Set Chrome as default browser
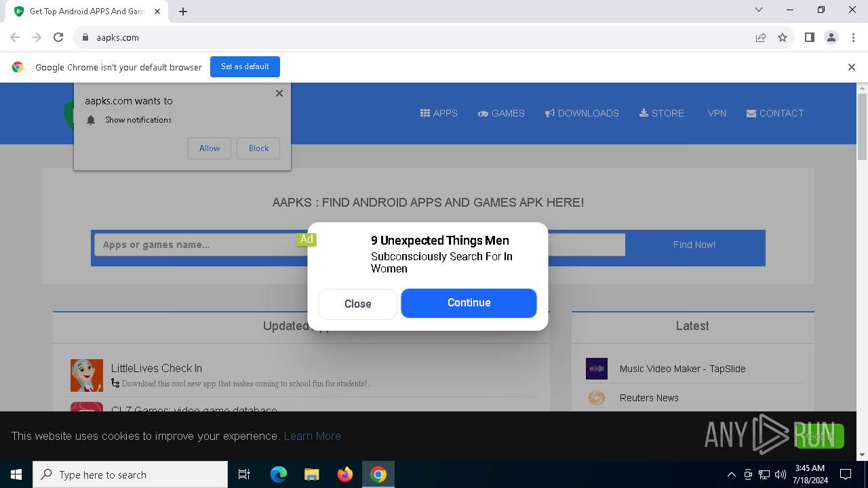Image resolution: width=868 pixels, height=488 pixels. click(x=245, y=66)
